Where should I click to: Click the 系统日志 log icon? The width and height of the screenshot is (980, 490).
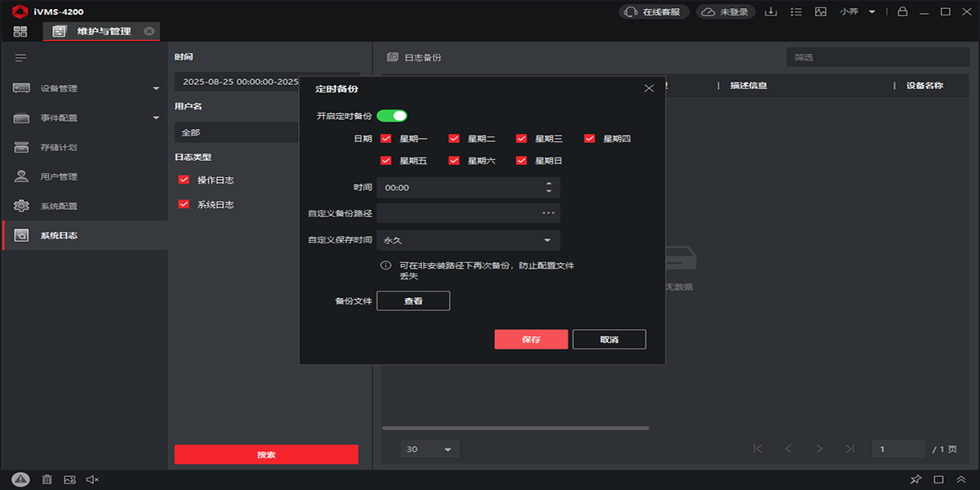click(22, 235)
